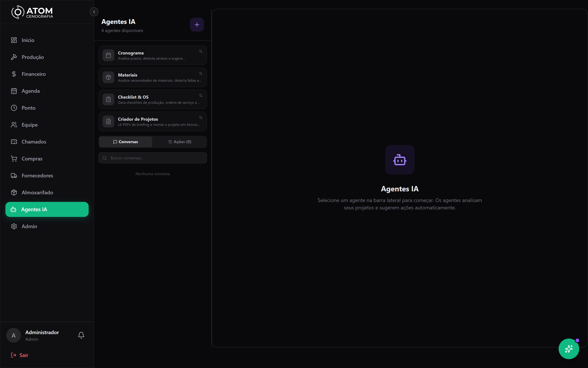This screenshot has height=368, width=588.
Task: Open the Administrador profile name
Action: [x=42, y=332]
